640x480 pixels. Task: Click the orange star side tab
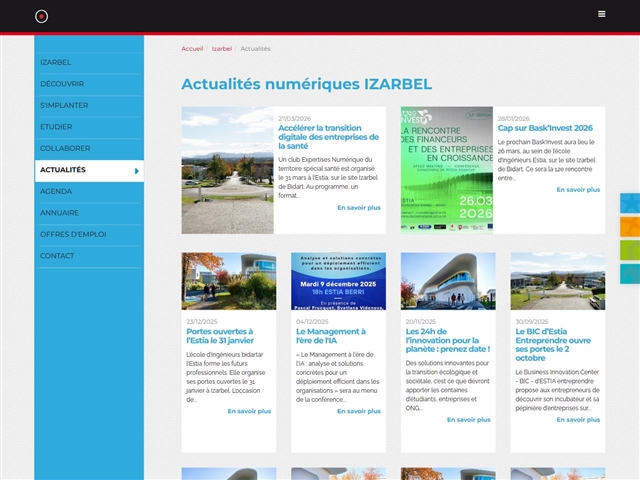pyautogui.click(x=630, y=227)
